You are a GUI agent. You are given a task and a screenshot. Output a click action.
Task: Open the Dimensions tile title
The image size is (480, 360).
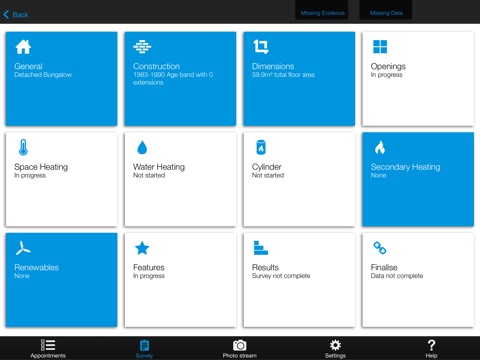pyautogui.click(x=273, y=66)
